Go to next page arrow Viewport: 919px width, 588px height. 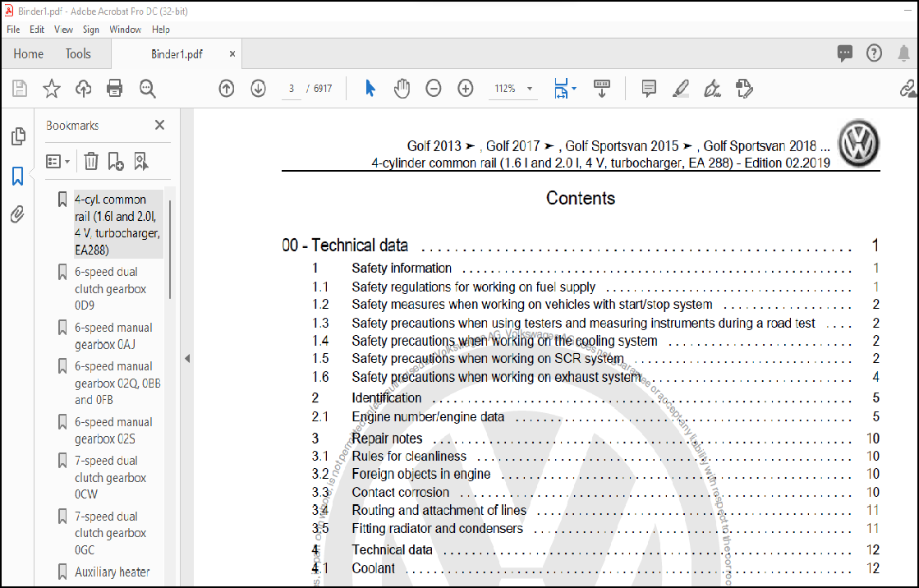[x=258, y=89]
